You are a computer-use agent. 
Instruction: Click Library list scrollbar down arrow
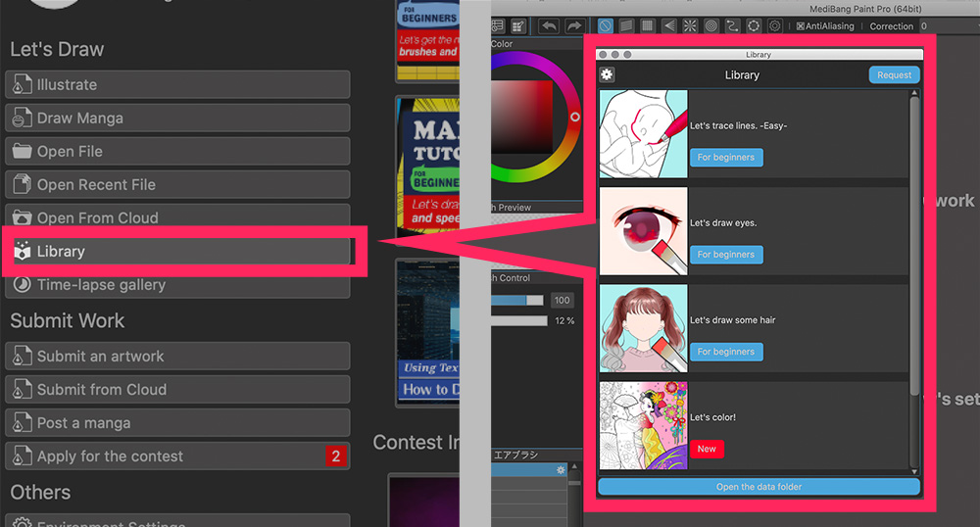tap(915, 471)
